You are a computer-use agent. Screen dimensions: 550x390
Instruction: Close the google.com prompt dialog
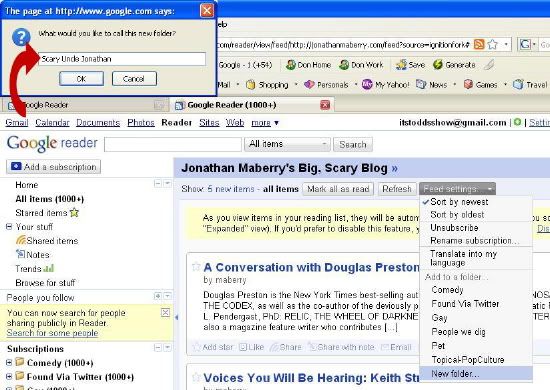click(x=207, y=11)
